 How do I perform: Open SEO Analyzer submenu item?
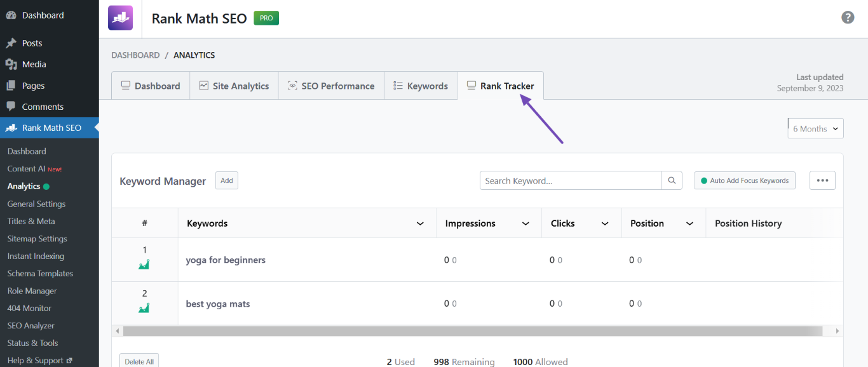pos(31,326)
